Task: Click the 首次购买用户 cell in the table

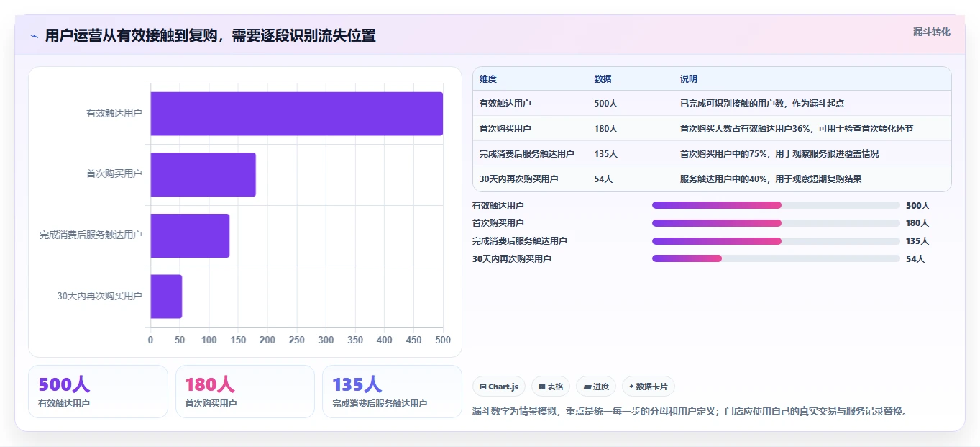Action: pos(505,129)
